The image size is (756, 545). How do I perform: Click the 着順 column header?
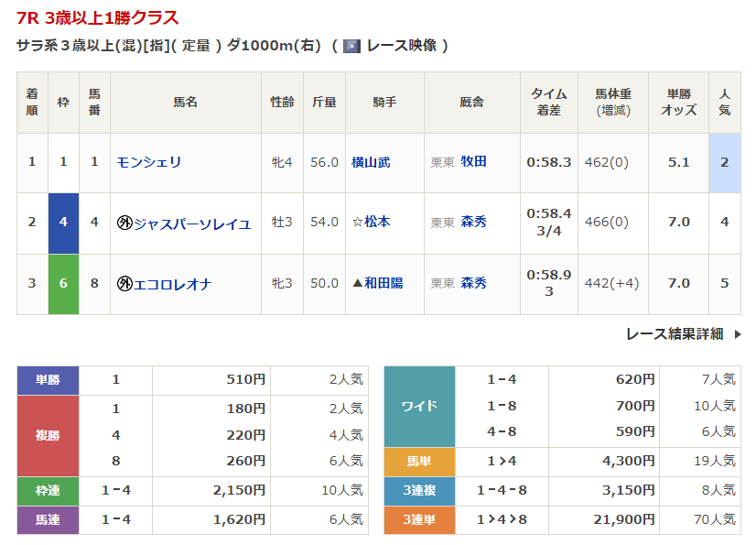pos(32,103)
